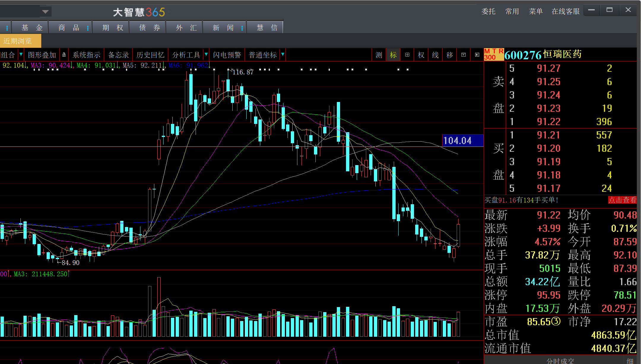Screen dimensions: 641x364
Task: Open 在线客服 online support
Action: click(x=566, y=11)
